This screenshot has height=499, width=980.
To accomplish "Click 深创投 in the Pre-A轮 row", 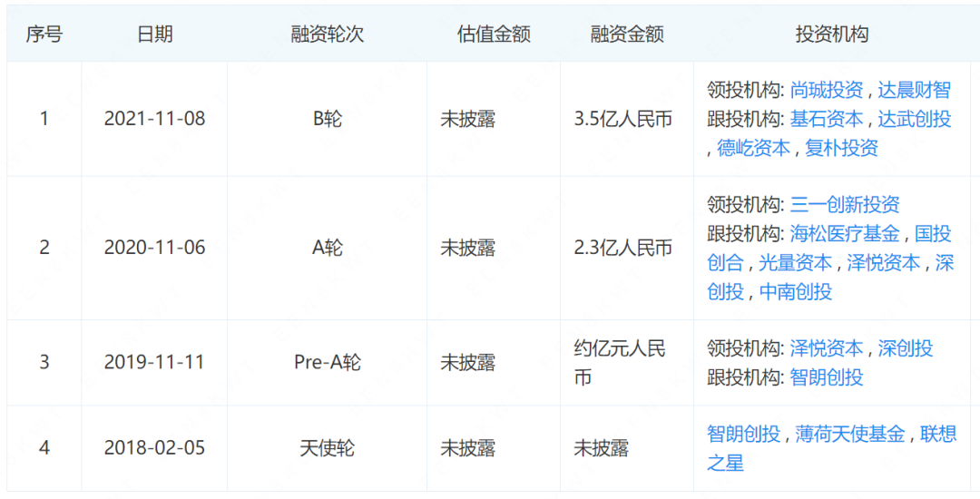I will tap(905, 348).
